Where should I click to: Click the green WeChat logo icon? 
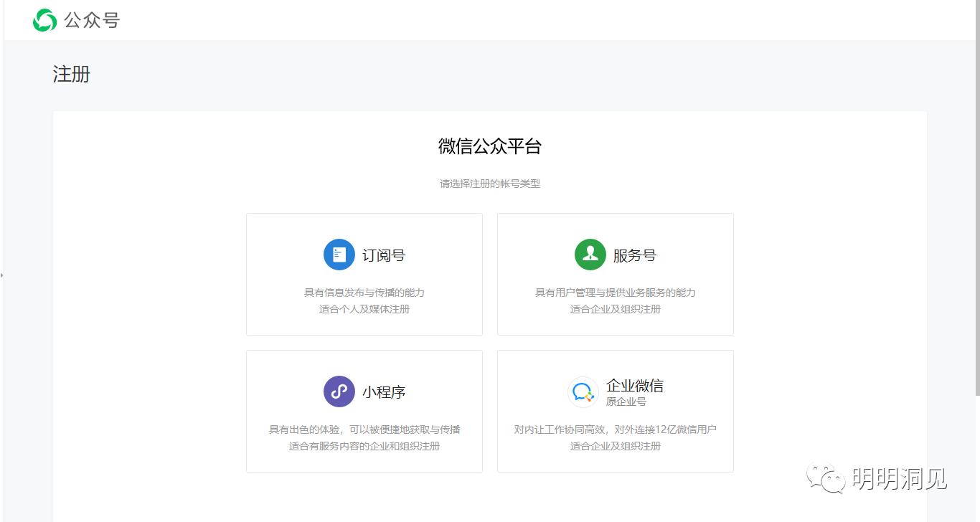tap(44, 20)
